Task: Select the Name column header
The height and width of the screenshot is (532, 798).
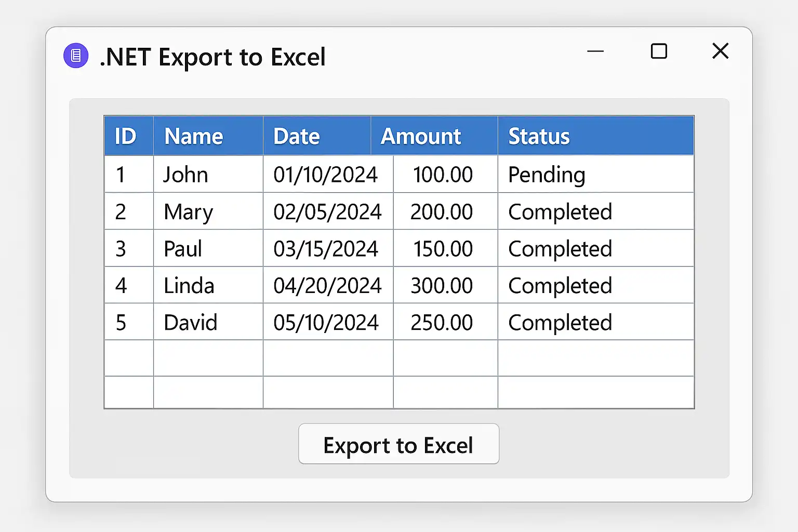Action: click(x=208, y=136)
